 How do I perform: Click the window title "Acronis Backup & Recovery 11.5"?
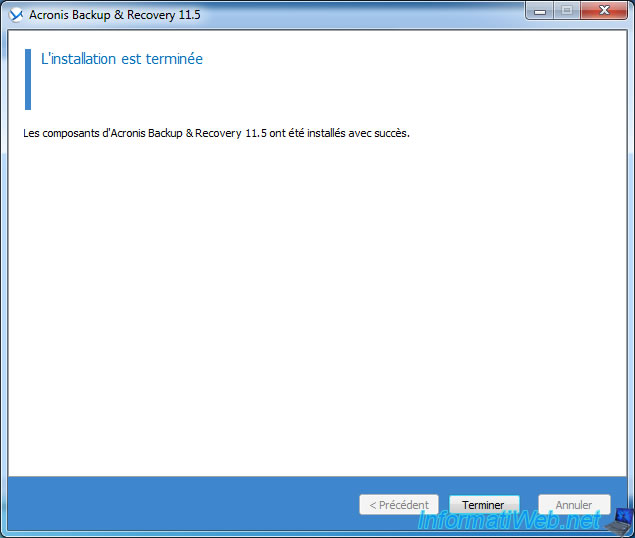coord(113,14)
